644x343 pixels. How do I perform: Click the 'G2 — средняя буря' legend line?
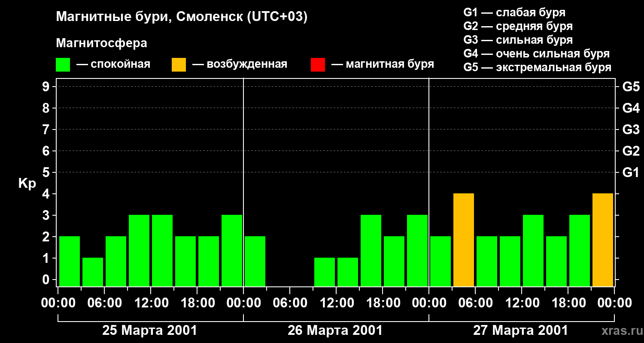(x=518, y=26)
